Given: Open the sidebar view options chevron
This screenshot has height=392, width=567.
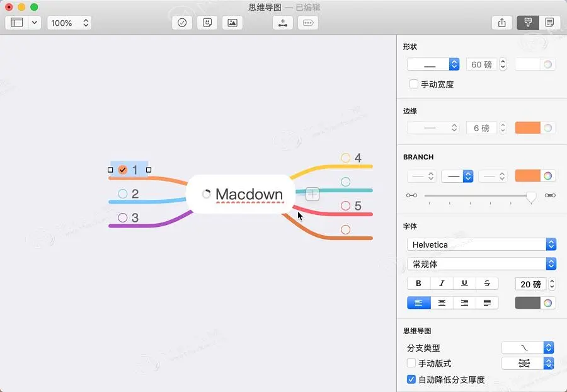Looking at the screenshot, I should tap(35, 23).
